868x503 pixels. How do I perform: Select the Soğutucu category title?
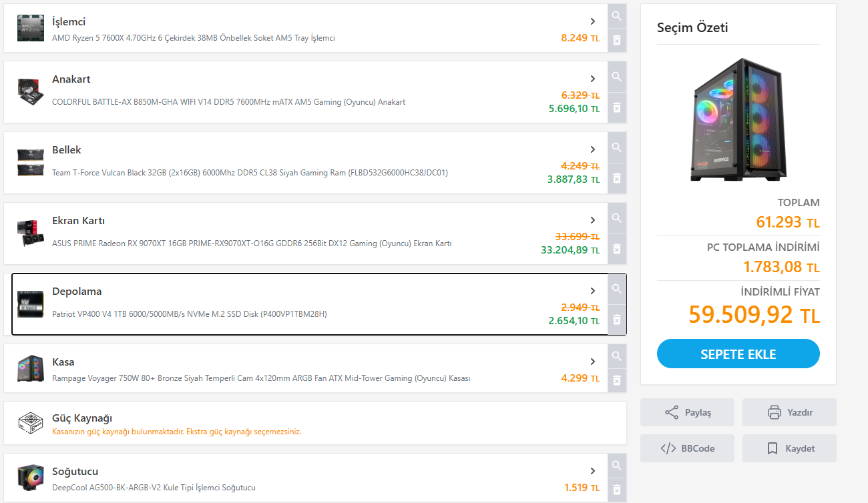coord(75,472)
